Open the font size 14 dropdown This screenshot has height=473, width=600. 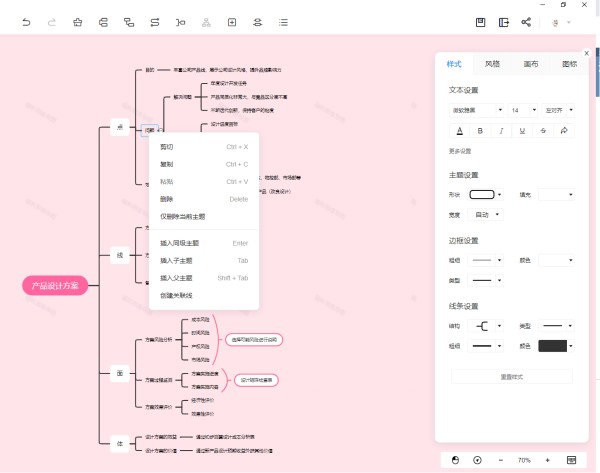click(x=523, y=110)
